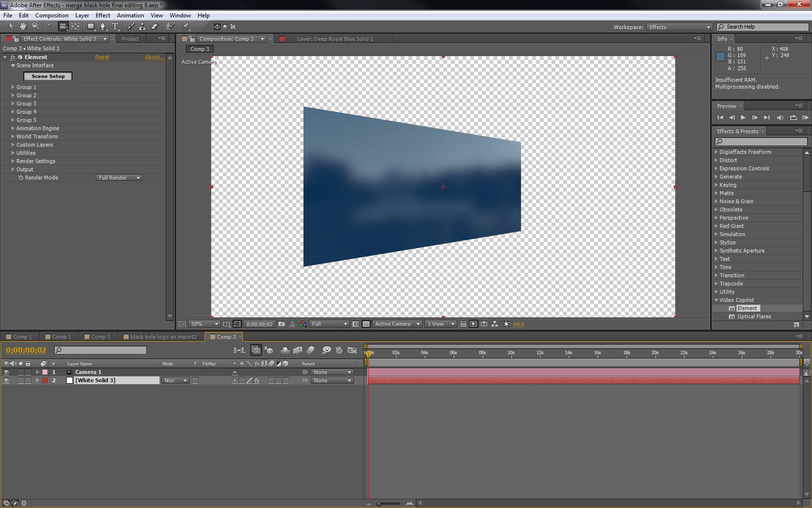Screen dimensions: 812x508
Task: Click About link for Element effect
Action: (x=155, y=57)
